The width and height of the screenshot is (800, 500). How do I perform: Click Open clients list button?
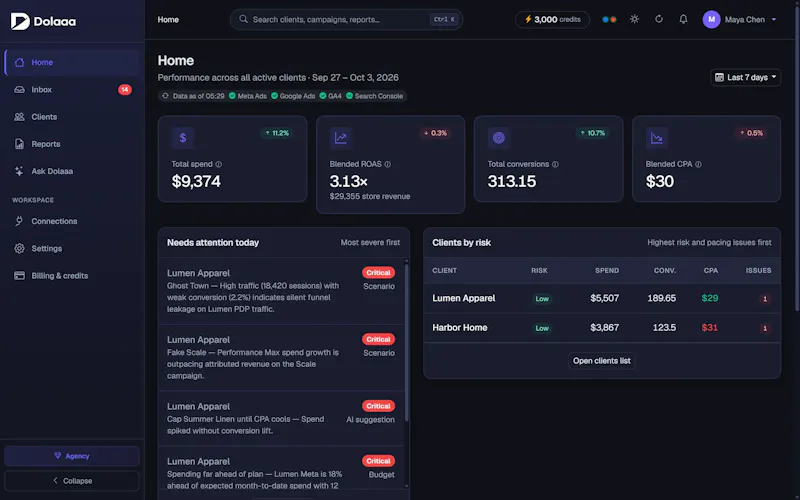[x=602, y=361]
